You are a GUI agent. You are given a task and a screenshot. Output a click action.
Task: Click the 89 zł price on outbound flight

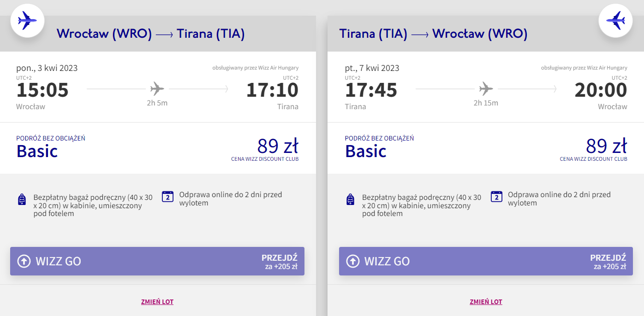click(278, 146)
